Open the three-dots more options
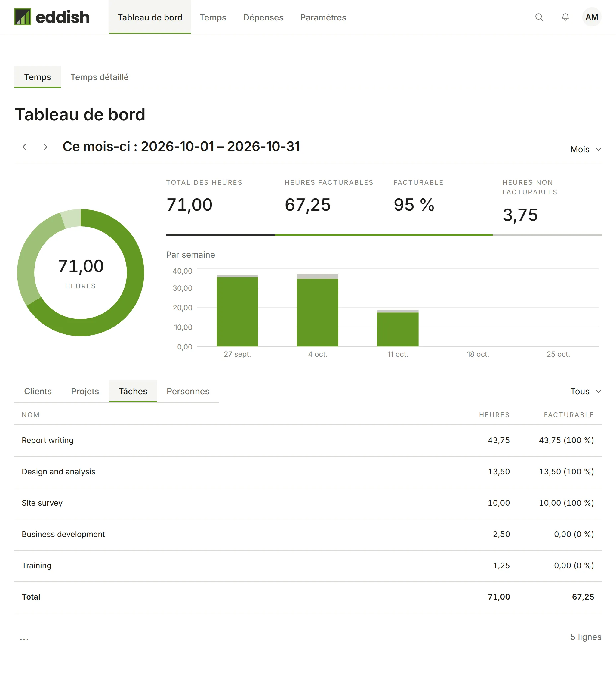Viewport: 616px width, 682px height. (x=24, y=639)
